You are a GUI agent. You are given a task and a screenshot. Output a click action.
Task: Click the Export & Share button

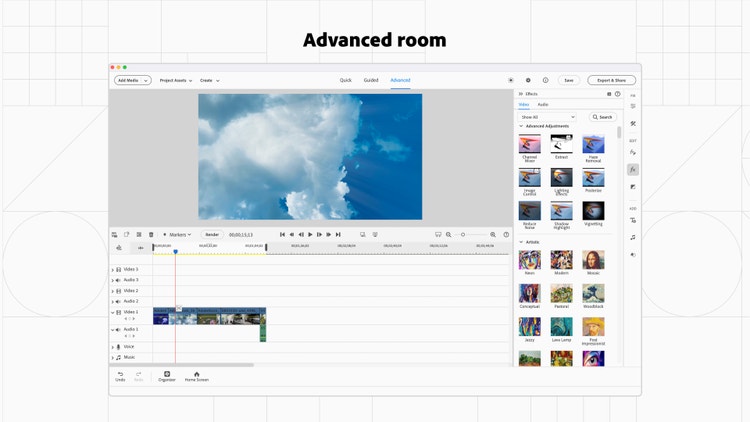(x=612, y=80)
